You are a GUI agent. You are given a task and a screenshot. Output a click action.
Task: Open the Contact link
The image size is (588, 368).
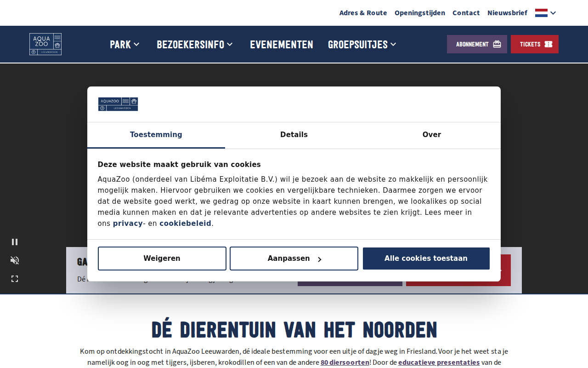(466, 13)
